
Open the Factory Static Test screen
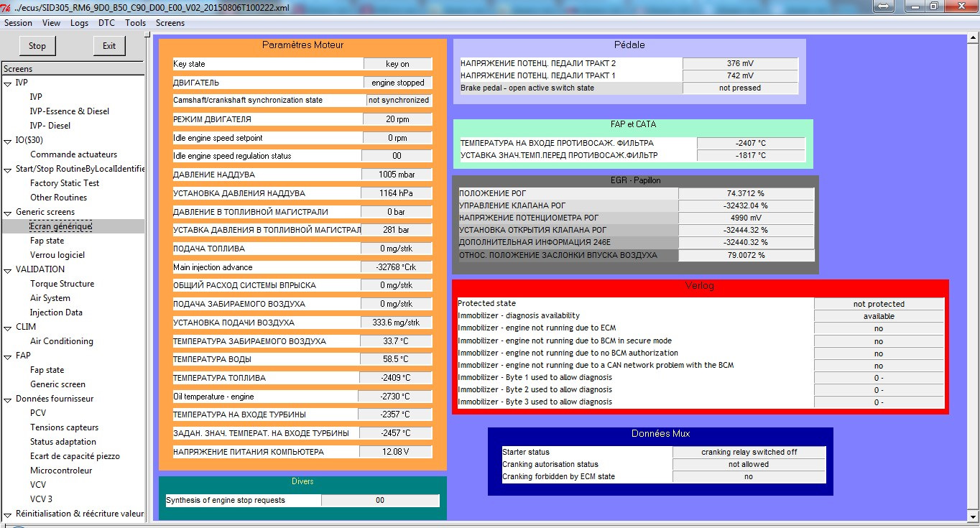coord(65,183)
